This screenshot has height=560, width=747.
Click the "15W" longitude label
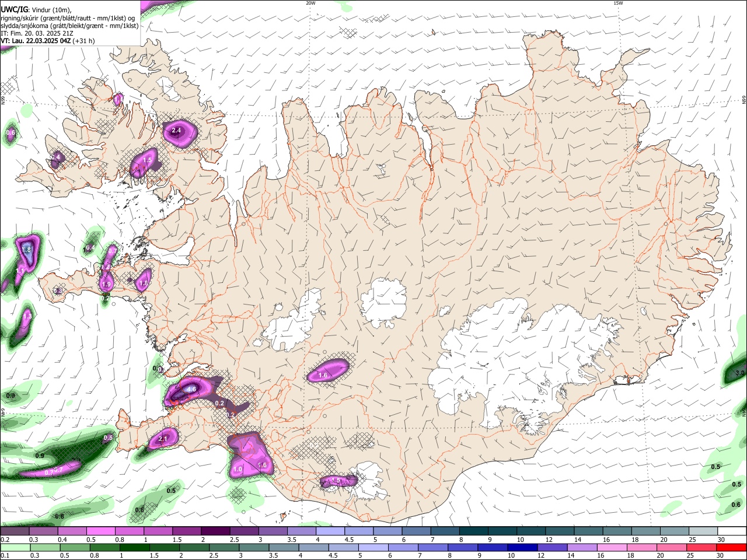[x=617, y=3]
